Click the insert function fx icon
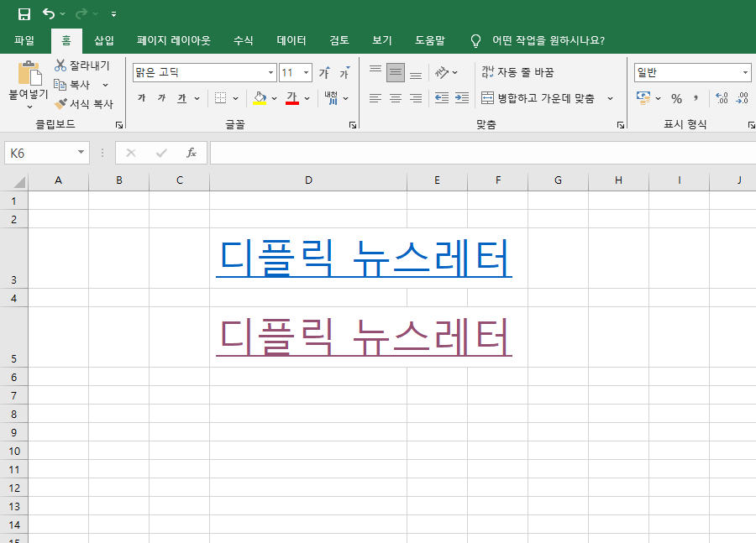The width and height of the screenshot is (756, 543). click(x=192, y=153)
